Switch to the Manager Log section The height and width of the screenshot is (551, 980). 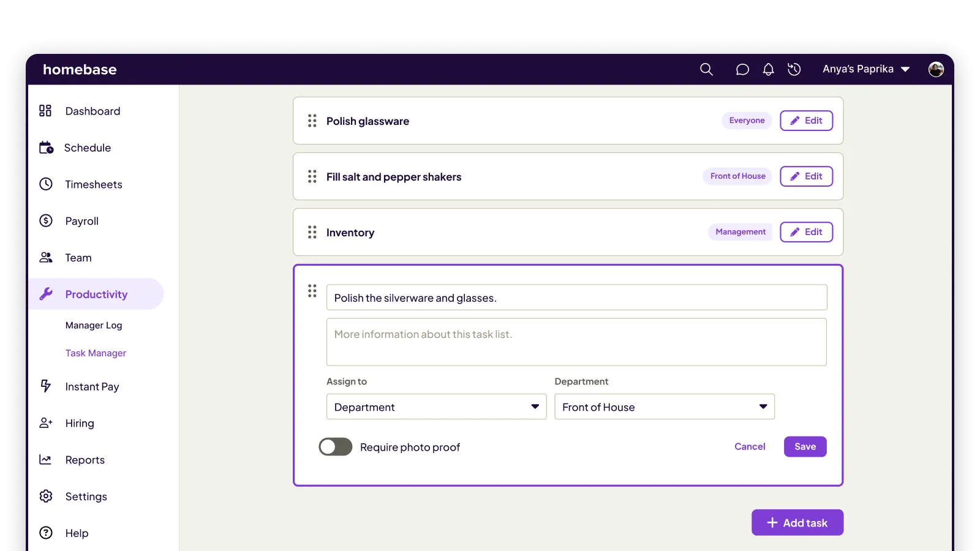94,325
